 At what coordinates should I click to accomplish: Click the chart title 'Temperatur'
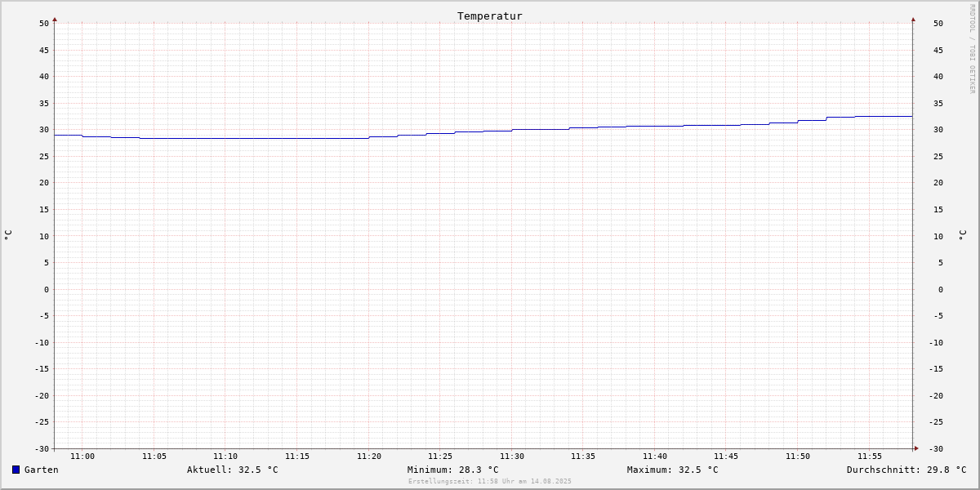tap(490, 16)
